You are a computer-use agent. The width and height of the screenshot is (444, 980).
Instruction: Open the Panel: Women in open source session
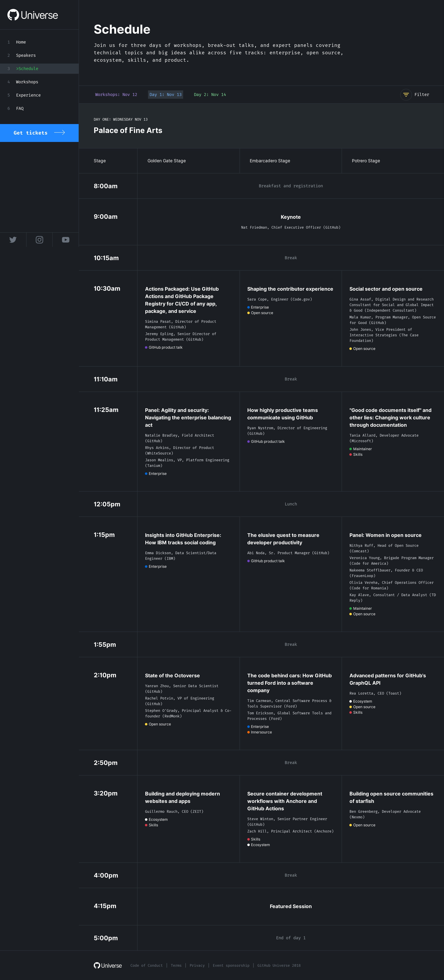click(x=385, y=535)
